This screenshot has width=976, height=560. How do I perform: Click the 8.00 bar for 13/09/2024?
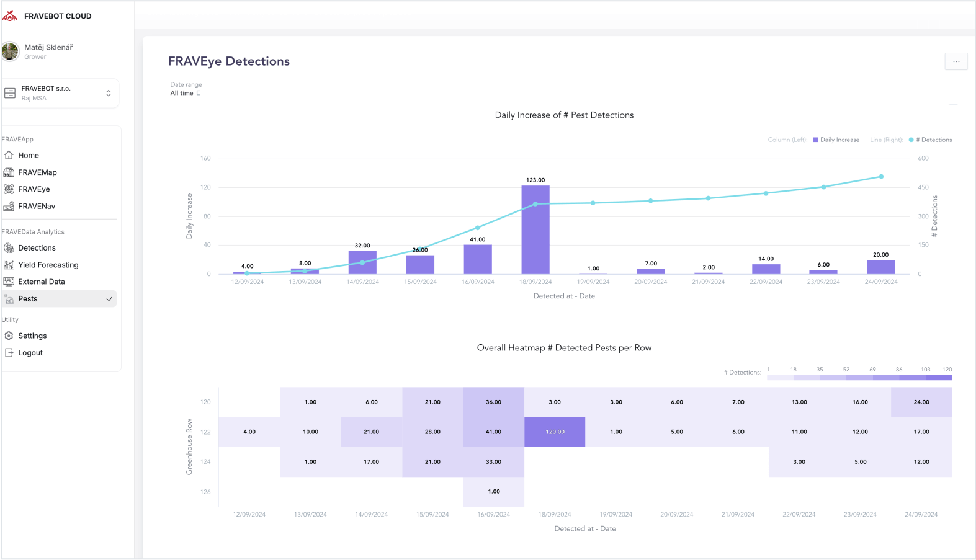pos(305,271)
